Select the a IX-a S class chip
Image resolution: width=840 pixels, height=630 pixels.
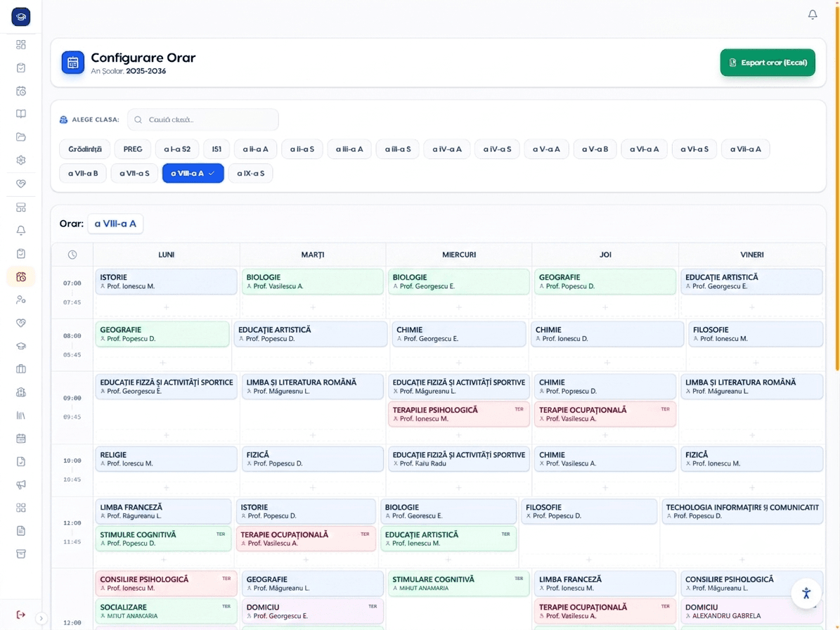(x=251, y=173)
